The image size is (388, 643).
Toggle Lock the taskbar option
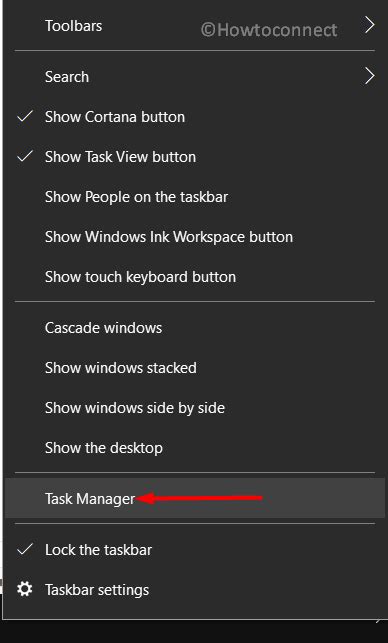(x=194, y=550)
